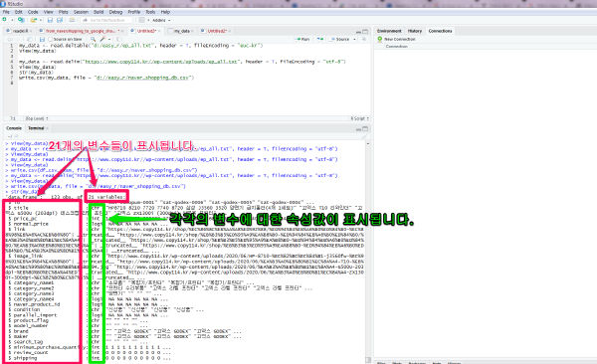Open the Help menu

[x=165, y=12]
